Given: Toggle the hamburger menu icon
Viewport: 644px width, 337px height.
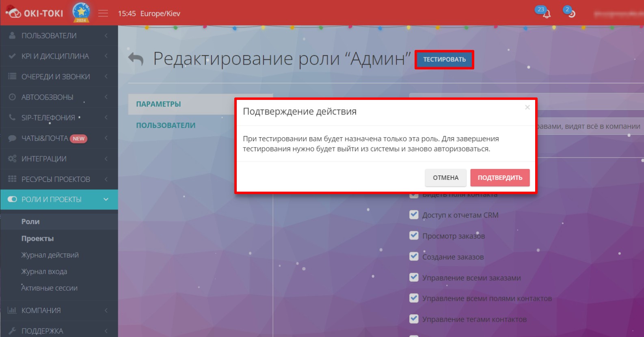Looking at the screenshot, I should point(103,13).
